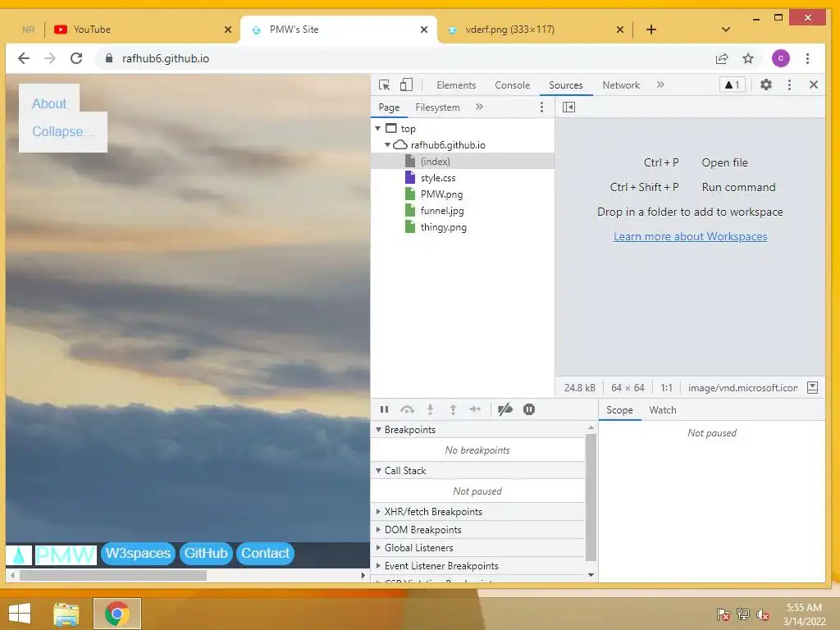The image size is (840, 630).
Task: Reload the page
Action: tap(76, 58)
